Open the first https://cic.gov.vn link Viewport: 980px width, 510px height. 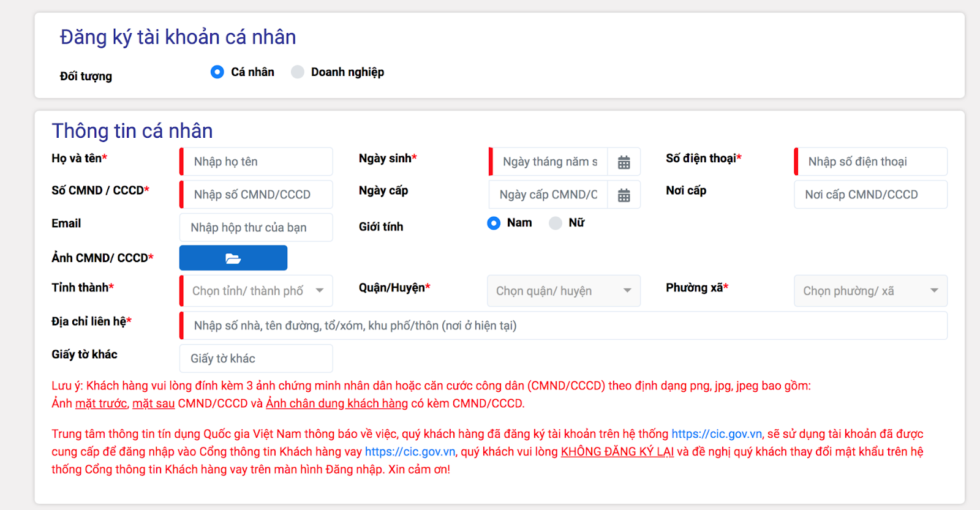tap(717, 434)
